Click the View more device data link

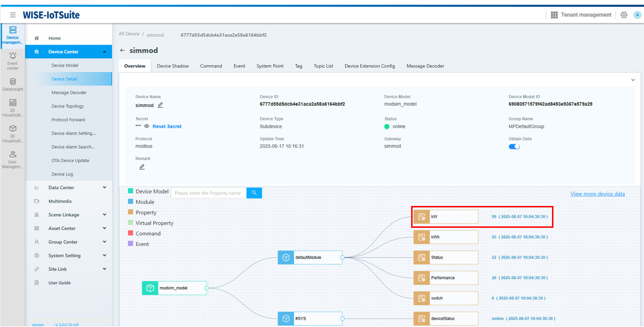tap(597, 194)
